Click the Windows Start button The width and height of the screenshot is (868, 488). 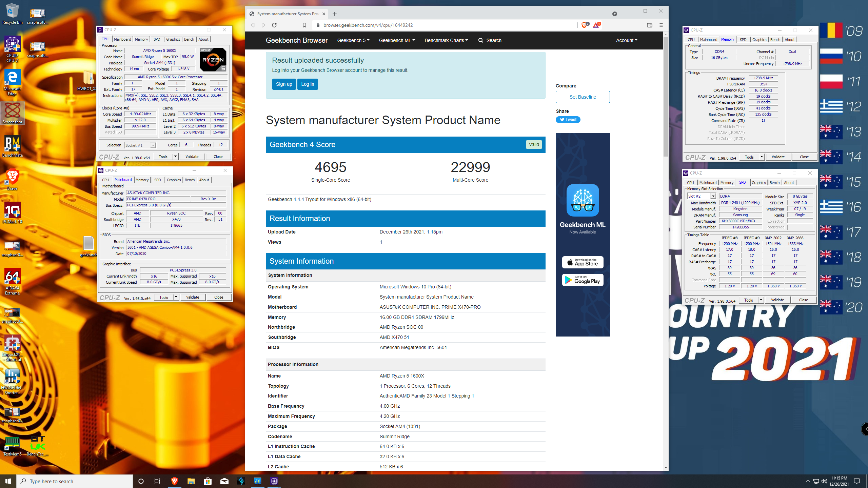(x=8, y=481)
